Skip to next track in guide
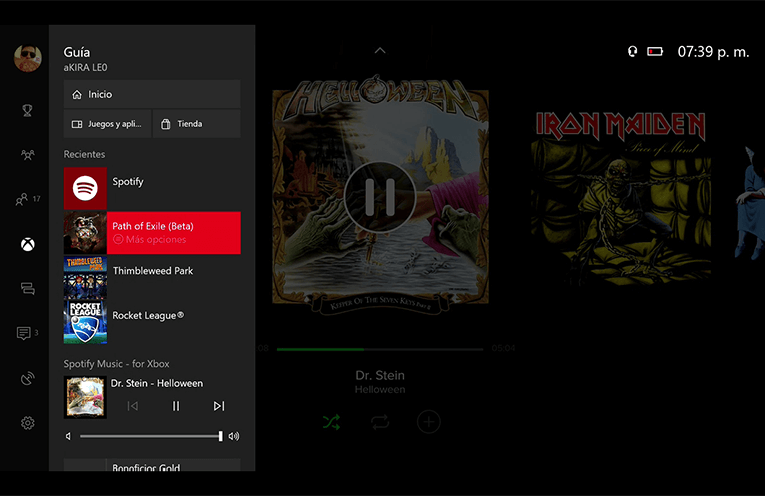Image resolution: width=765 pixels, height=496 pixels. (x=219, y=406)
